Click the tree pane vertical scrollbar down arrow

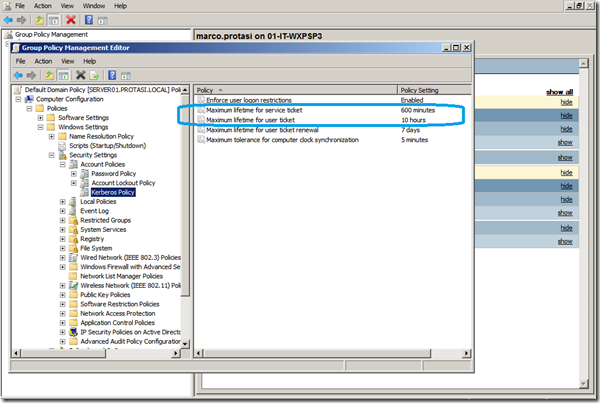point(185,344)
